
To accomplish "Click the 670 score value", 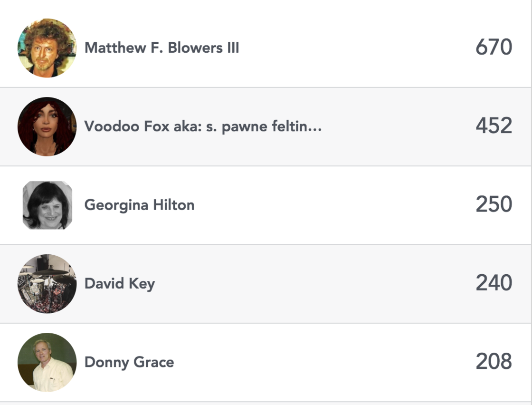I will (x=494, y=48).
